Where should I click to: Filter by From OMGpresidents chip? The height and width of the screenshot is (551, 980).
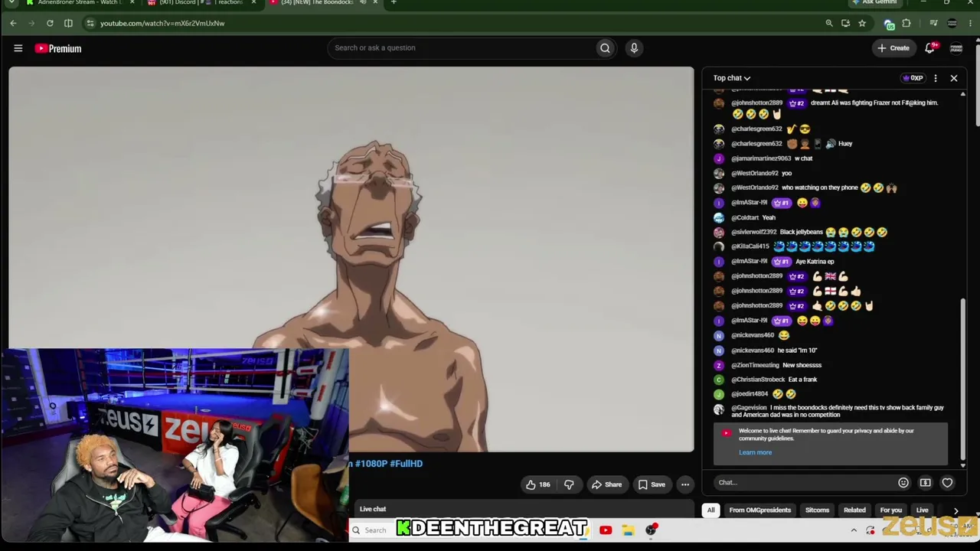point(760,510)
